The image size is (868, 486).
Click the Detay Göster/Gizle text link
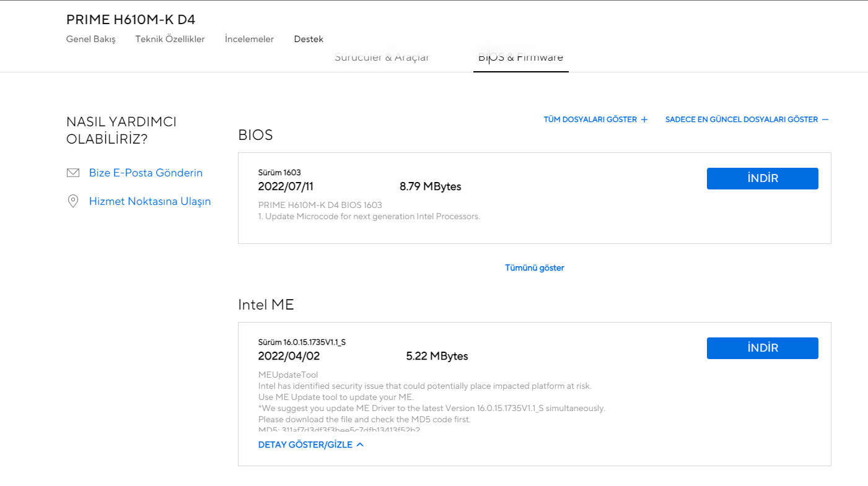tap(305, 445)
